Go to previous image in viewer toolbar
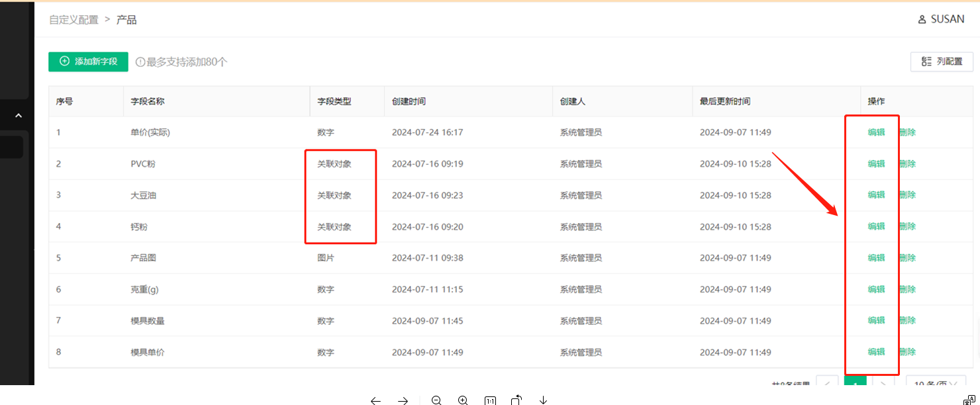980x405 pixels. pos(375,400)
